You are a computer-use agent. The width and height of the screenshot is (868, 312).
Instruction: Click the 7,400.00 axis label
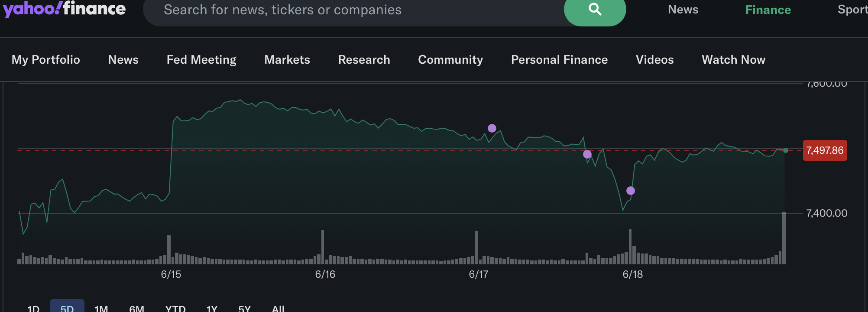pyautogui.click(x=827, y=213)
